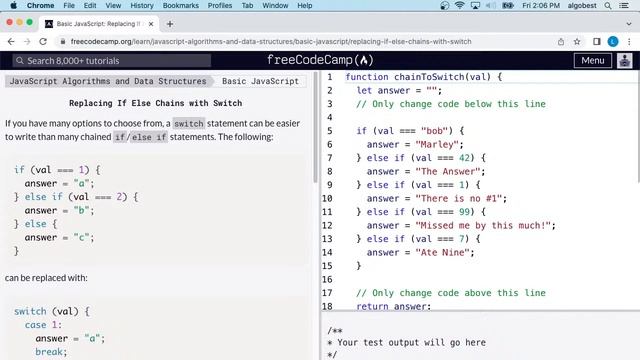Click the volume icon in menu bar

coord(491,5)
